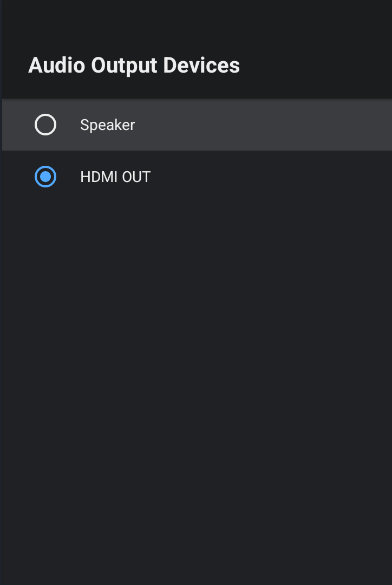
Task: Tap the checked radio next to HDMI OUT
Action: tap(45, 177)
